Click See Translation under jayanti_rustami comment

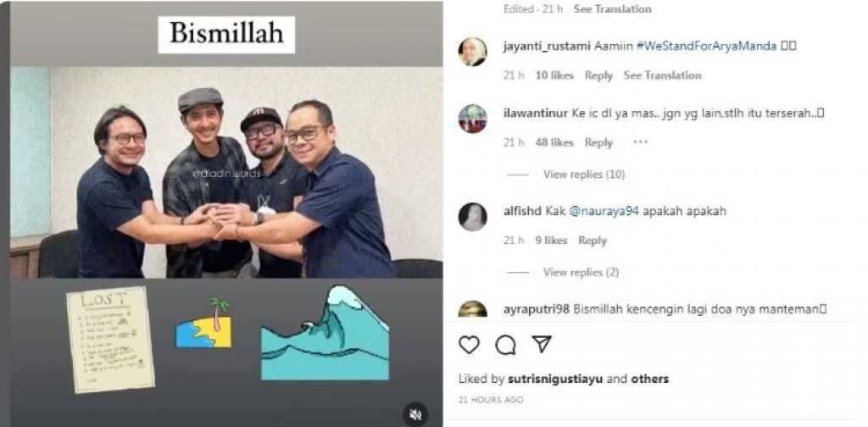[x=662, y=75]
